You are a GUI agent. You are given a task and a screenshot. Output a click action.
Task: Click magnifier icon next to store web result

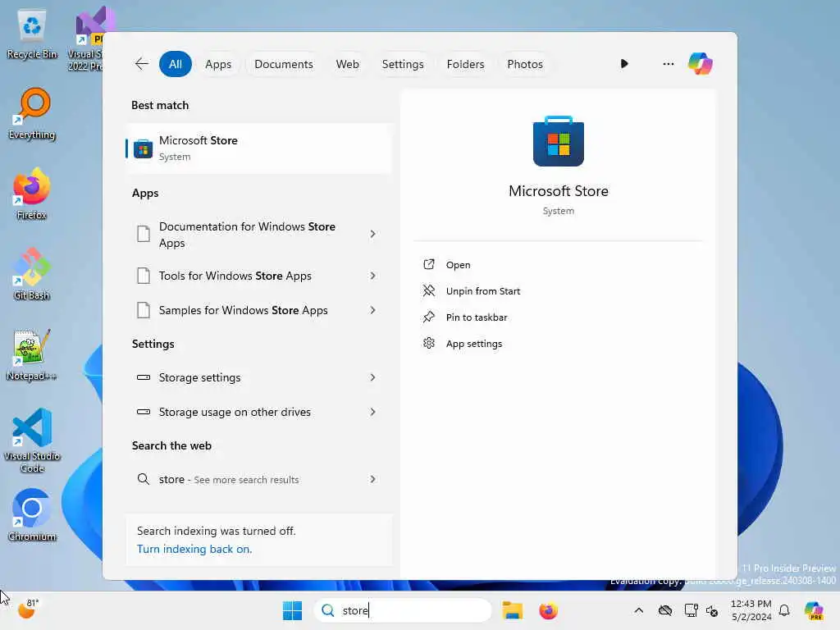143,479
